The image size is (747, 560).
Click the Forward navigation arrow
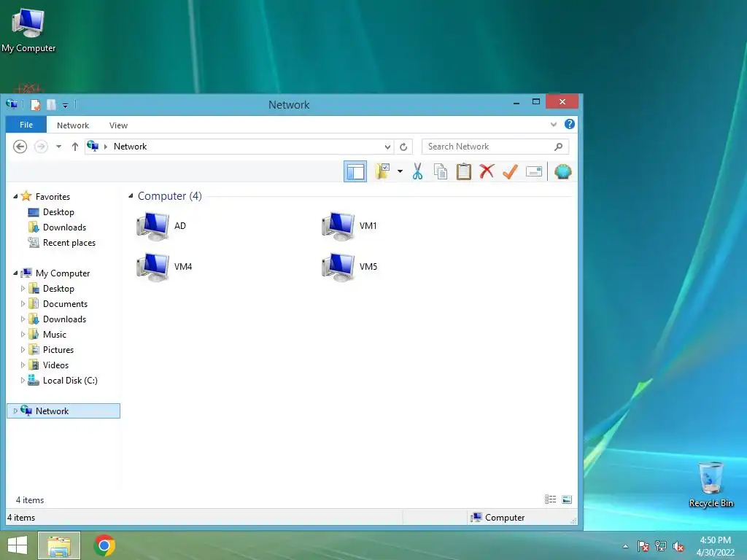tap(41, 146)
